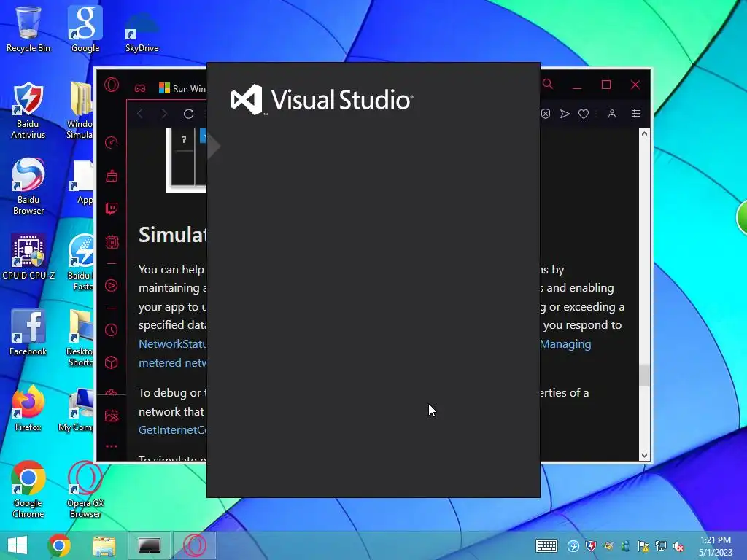Viewport: 747px width, 560px height.
Task: Open Firefox desktop shortcut
Action: [28, 408]
